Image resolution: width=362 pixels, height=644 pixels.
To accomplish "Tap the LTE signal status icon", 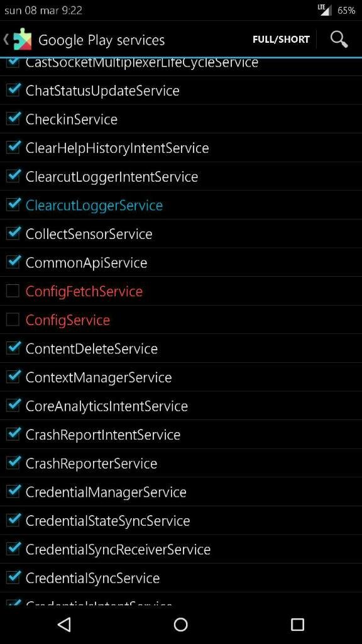I will point(325,10).
